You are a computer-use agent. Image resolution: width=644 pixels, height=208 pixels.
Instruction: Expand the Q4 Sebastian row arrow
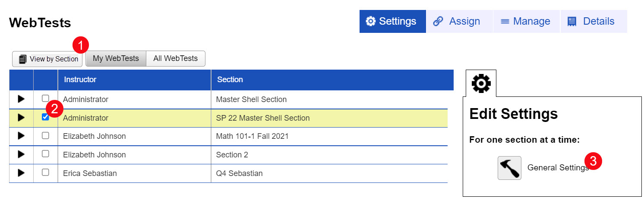pyautogui.click(x=21, y=173)
